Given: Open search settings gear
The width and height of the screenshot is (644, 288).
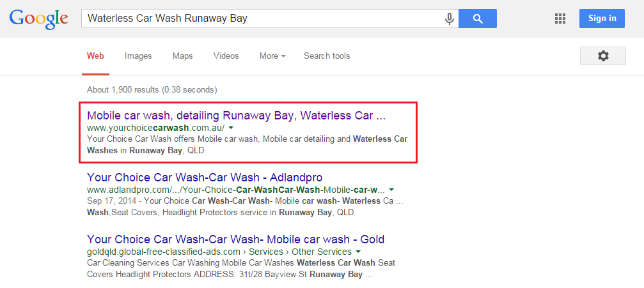Looking at the screenshot, I should (x=603, y=56).
